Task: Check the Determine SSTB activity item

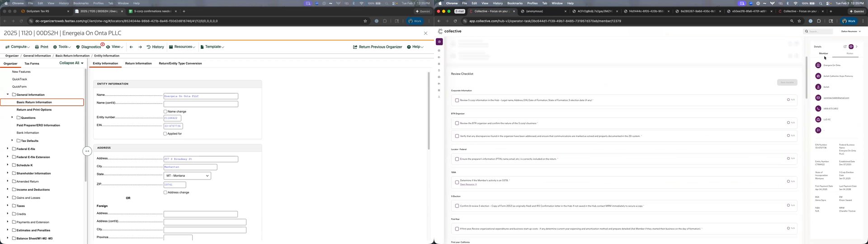Action: [x=457, y=182]
